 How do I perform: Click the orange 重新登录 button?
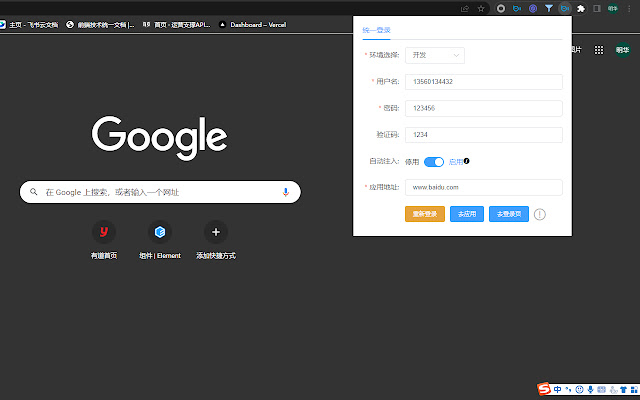tap(425, 214)
